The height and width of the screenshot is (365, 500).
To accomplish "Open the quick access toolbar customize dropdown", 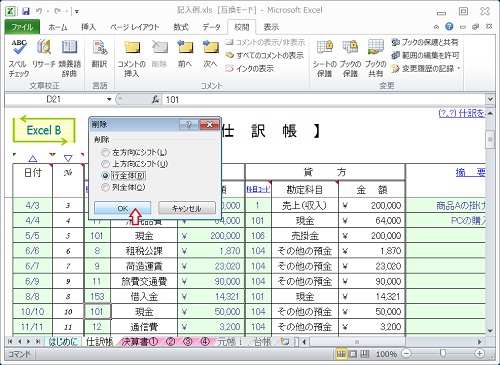I will tap(77, 11).
